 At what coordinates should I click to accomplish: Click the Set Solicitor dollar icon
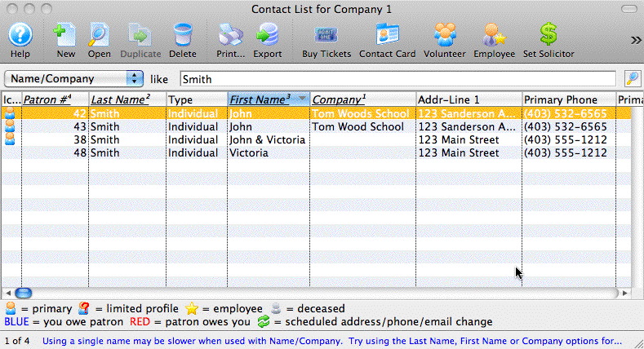(549, 34)
